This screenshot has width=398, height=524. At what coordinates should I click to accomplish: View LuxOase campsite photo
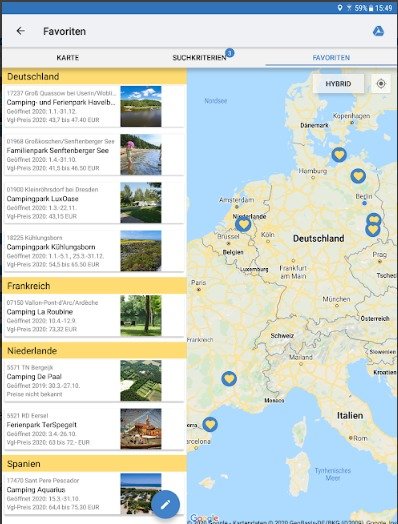point(141,203)
